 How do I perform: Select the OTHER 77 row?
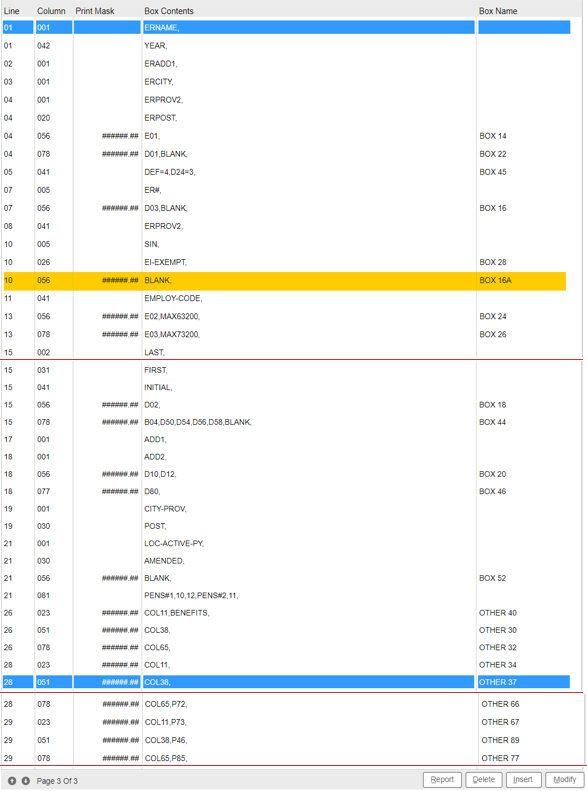286,758
